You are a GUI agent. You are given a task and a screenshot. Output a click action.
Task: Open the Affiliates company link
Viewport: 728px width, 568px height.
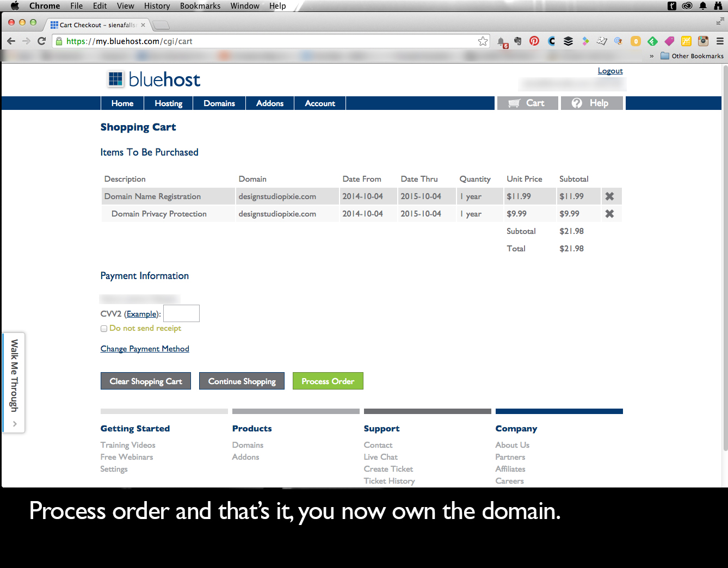point(510,469)
